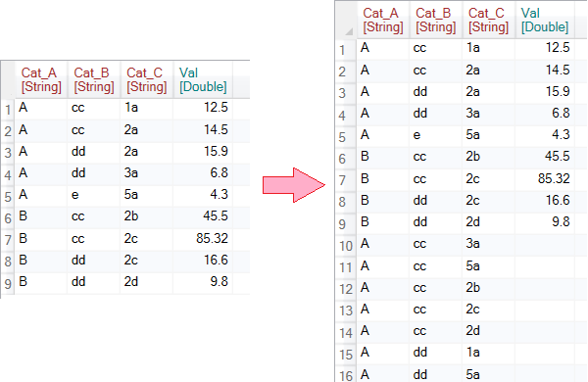
Task: Select row 7 header in left table
Action: [8, 239]
